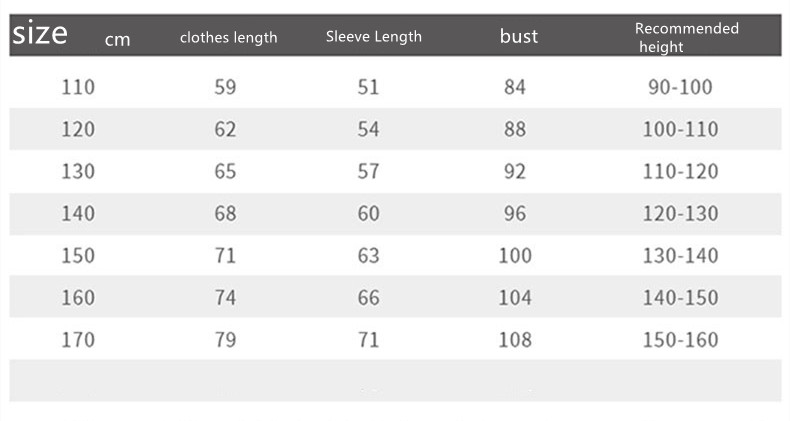Click the 'Sleeve Length' column header
The width and height of the screenshot is (790, 421).
point(374,37)
